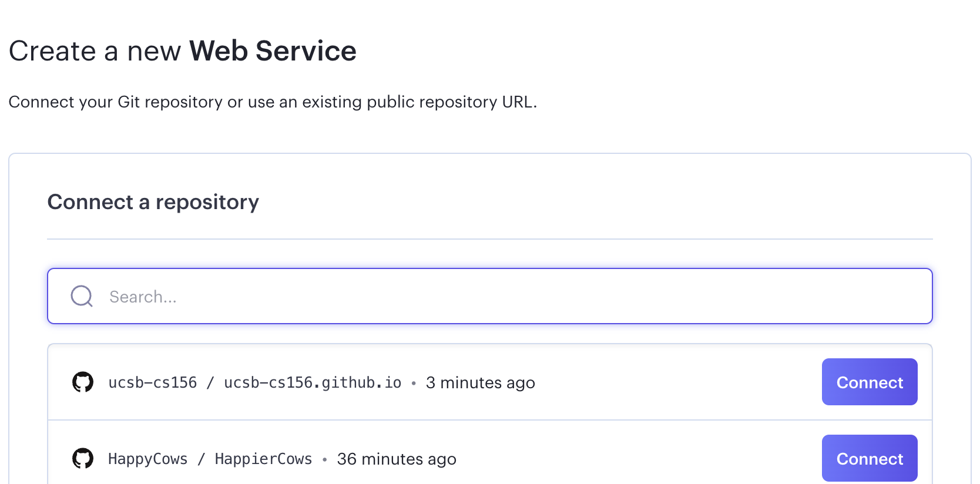Select the HappyCows owner name

point(148,459)
